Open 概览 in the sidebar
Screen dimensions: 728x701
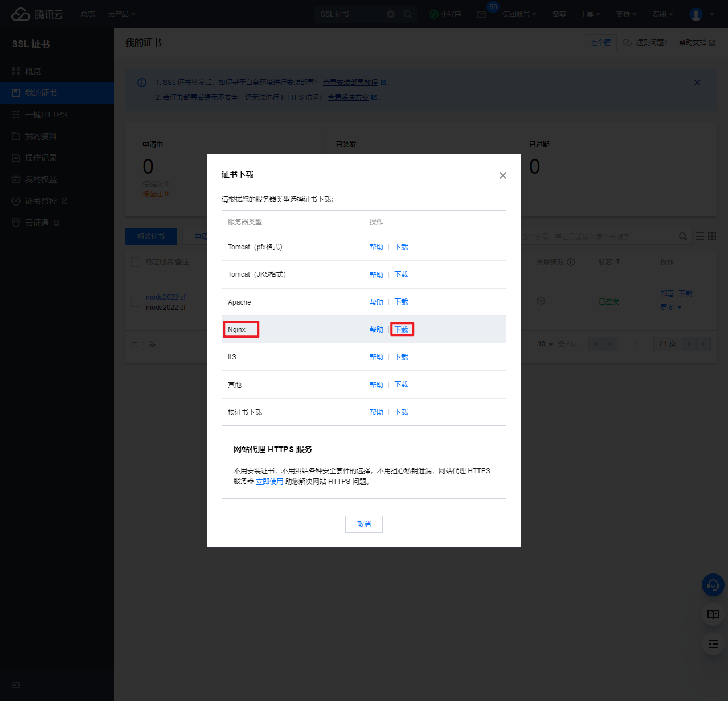57,71
